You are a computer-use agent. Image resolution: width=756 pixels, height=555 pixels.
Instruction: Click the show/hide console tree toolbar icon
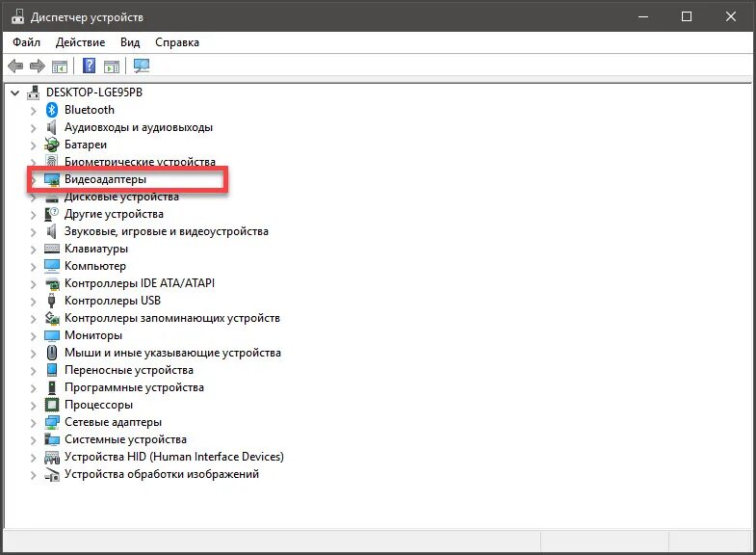[60, 66]
